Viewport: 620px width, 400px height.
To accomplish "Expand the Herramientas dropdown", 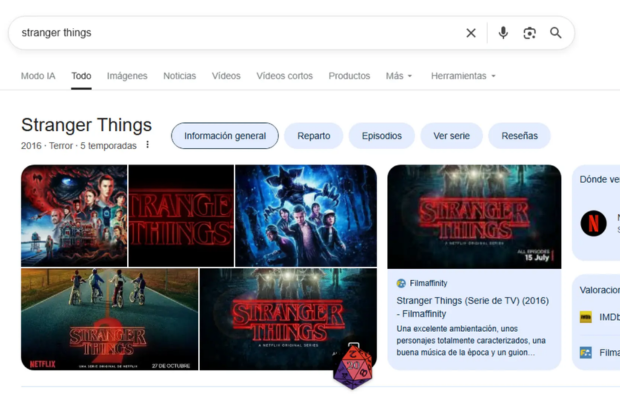I will tap(463, 76).
